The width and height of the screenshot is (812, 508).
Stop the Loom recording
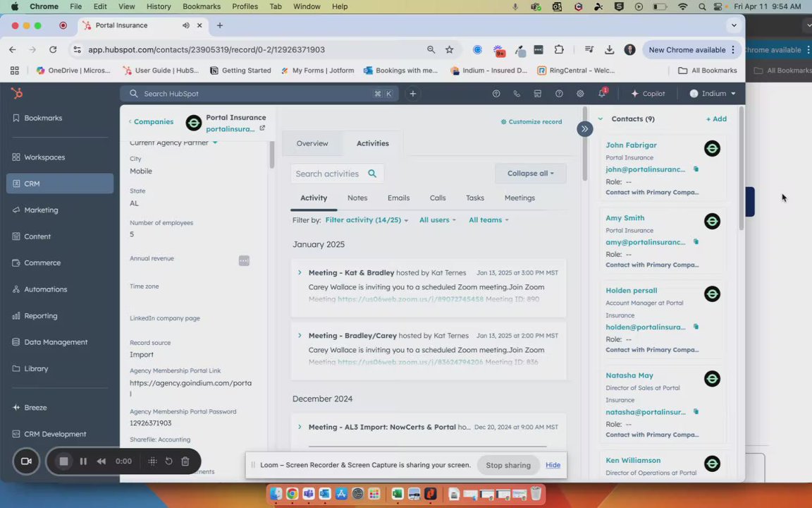click(x=63, y=461)
